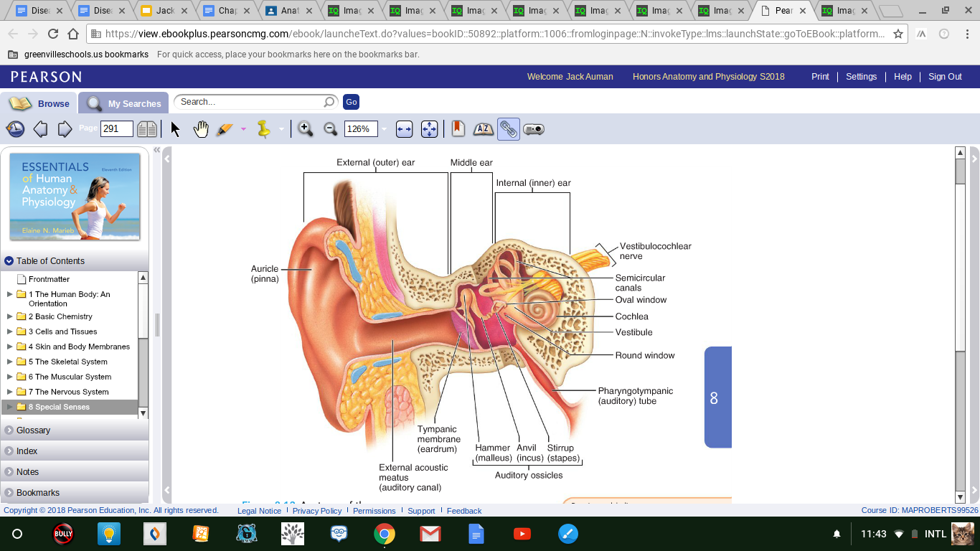The height and width of the screenshot is (551, 980).
Task: Open Settings in the header
Action: click(x=861, y=77)
